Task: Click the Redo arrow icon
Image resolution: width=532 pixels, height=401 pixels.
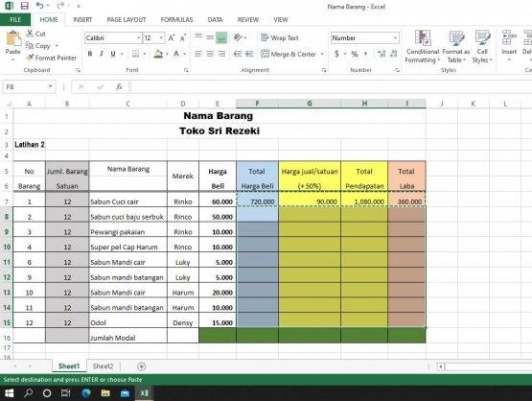Action: (x=60, y=6)
